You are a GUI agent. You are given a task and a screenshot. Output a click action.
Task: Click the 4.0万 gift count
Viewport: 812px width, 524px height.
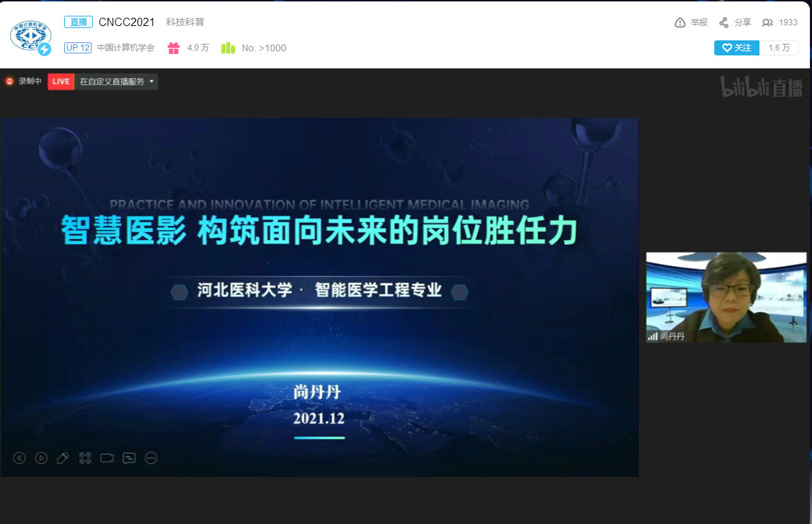198,48
